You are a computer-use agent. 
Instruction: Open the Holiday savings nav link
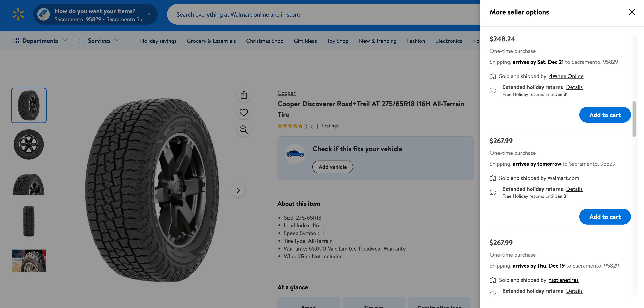click(x=158, y=41)
